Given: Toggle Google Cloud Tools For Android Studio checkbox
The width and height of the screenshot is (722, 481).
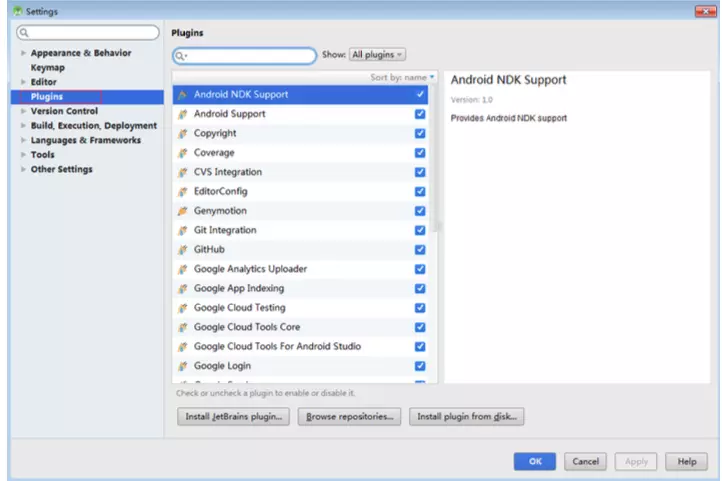Looking at the screenshot, I should point(420,346).
